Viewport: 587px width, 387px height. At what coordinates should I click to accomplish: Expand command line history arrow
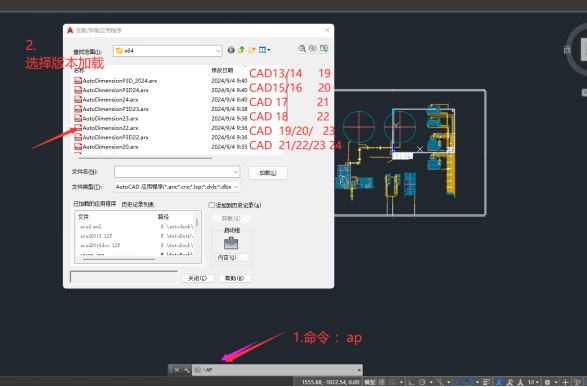pyautogui.click(x=359, y=370)
